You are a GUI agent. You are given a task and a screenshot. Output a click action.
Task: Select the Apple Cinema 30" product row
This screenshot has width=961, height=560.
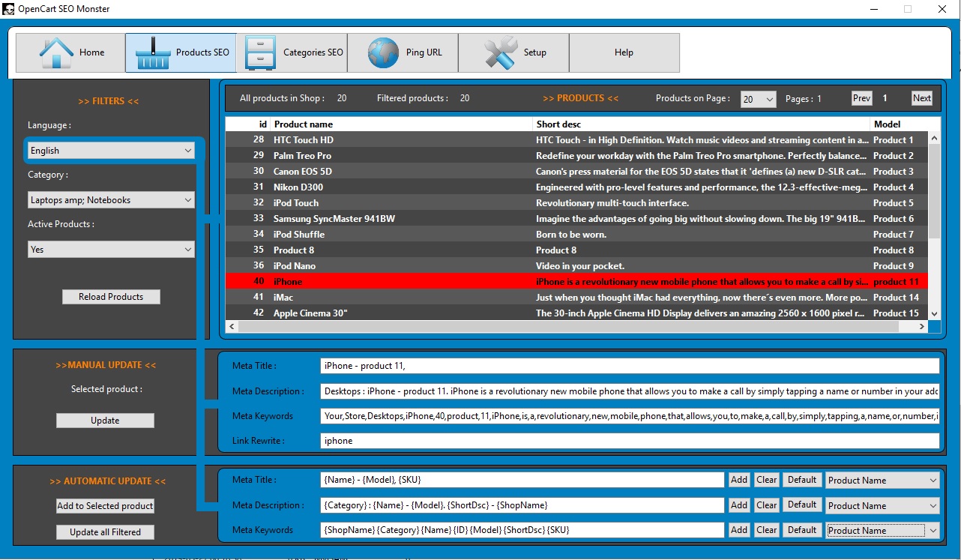[x=576, y=313]
